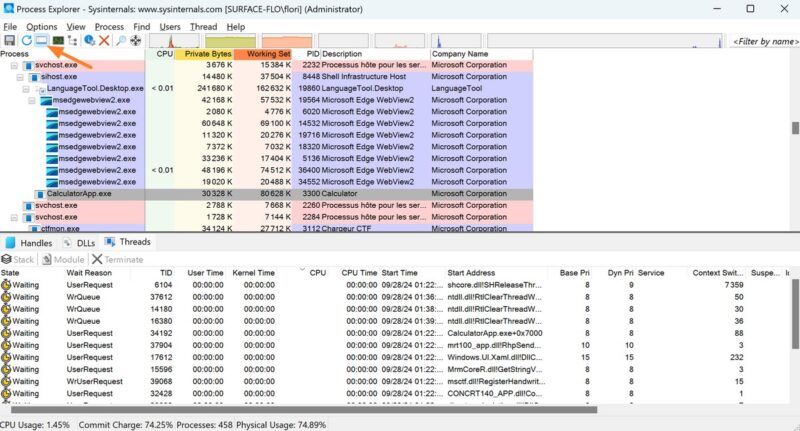Switch to the DLLs tab
The image size is (800, 431).
(79, 242)
